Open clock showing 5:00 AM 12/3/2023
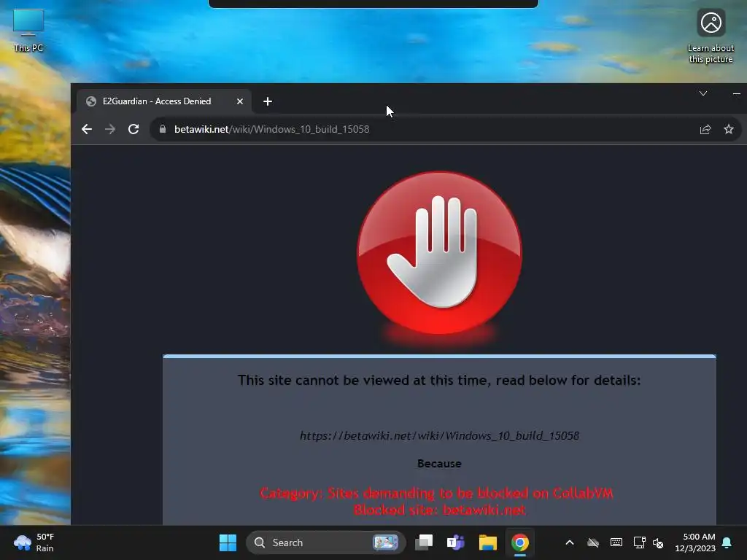 [x=695, y=542]
